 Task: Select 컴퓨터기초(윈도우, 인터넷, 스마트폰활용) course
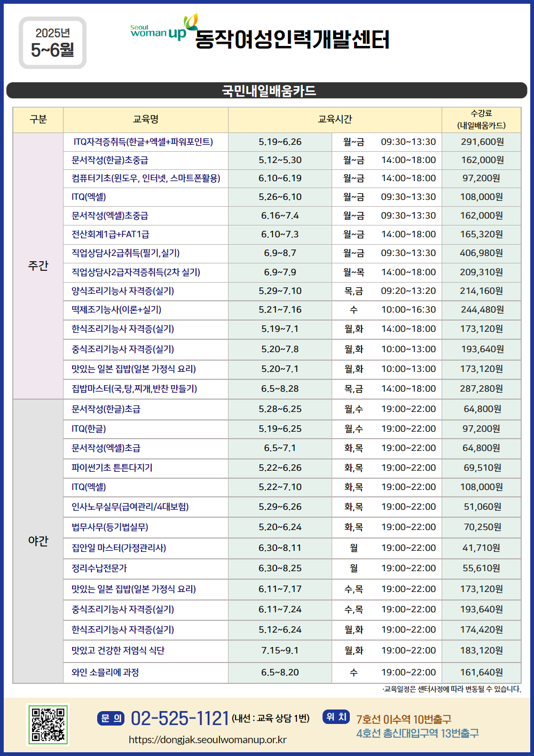pyautogui.click(x=146, y=178)
